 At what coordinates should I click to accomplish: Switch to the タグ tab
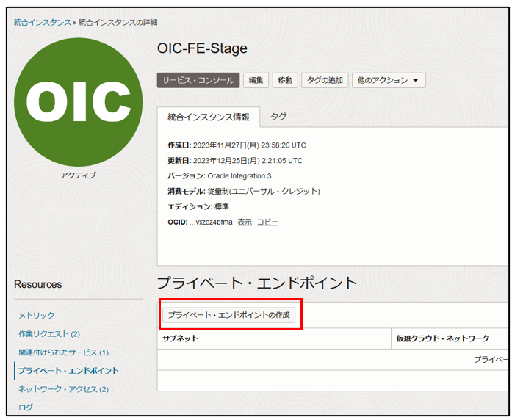(x=278, y=117)
